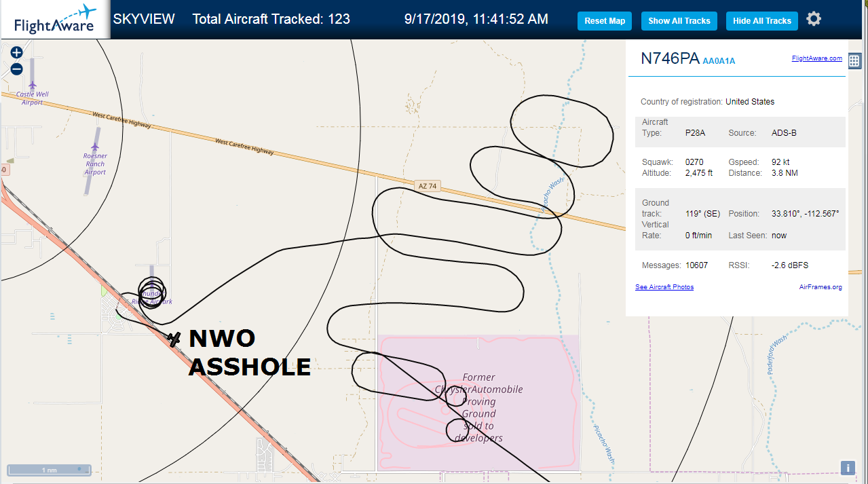868x484 pixels.
Task: Click the Reset Map button
Action: click(x=605, y=21)
